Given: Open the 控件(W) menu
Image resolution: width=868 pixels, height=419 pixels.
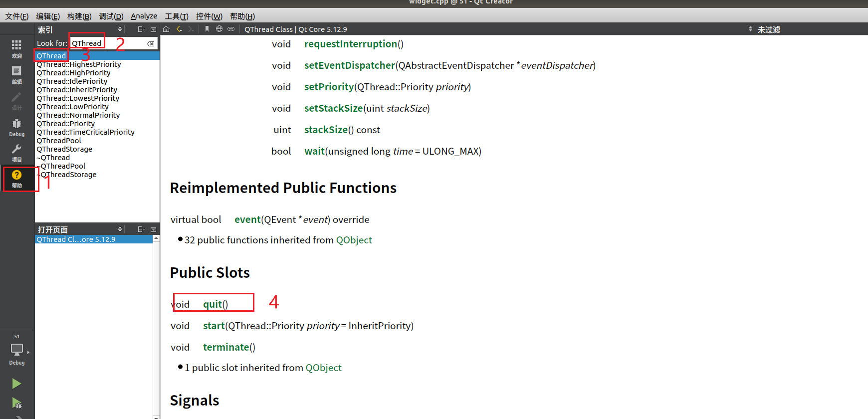Looking at the screenshot, I should 209,16.
